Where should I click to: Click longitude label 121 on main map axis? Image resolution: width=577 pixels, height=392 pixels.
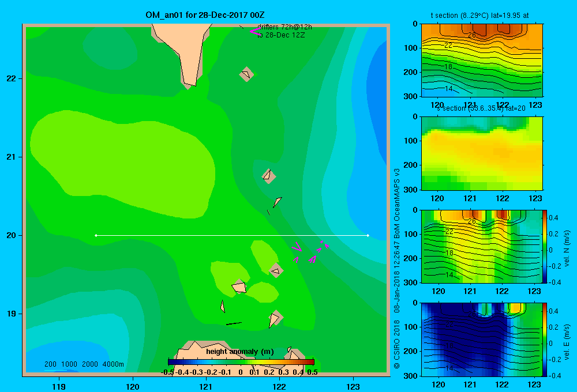click(206, 386)
